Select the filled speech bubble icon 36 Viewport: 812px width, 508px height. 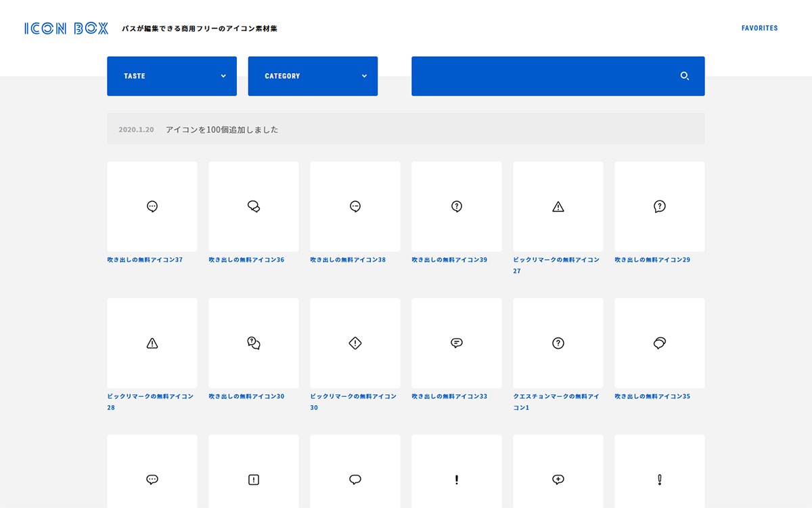click(253, 206)
